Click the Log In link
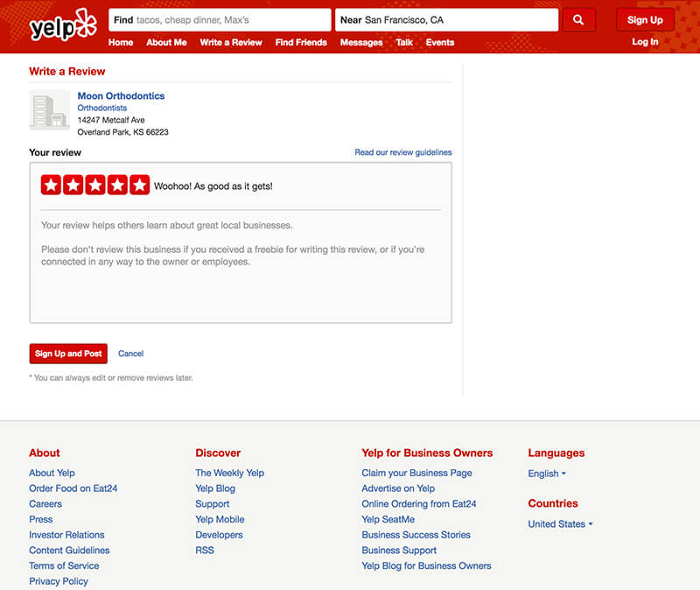The width and height of the screenshot is (700, 590). coord(645,42)
